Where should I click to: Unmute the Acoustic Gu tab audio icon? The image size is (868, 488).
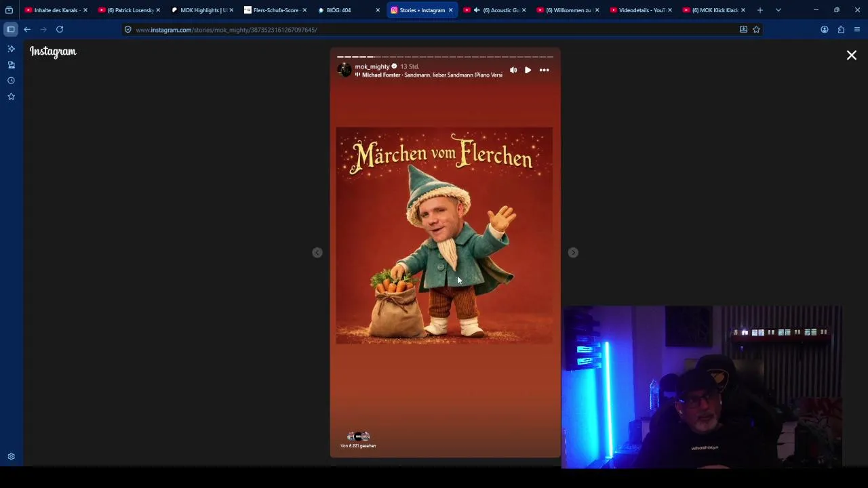pos(476,10)
